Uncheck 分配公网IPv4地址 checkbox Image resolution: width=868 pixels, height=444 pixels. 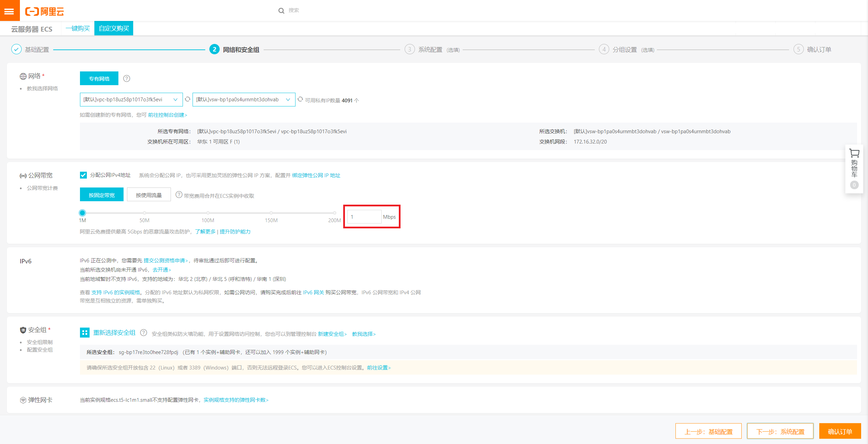point(83,175)
